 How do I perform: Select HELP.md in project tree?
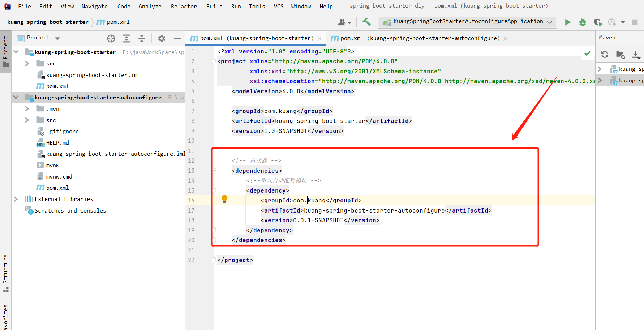57,143
